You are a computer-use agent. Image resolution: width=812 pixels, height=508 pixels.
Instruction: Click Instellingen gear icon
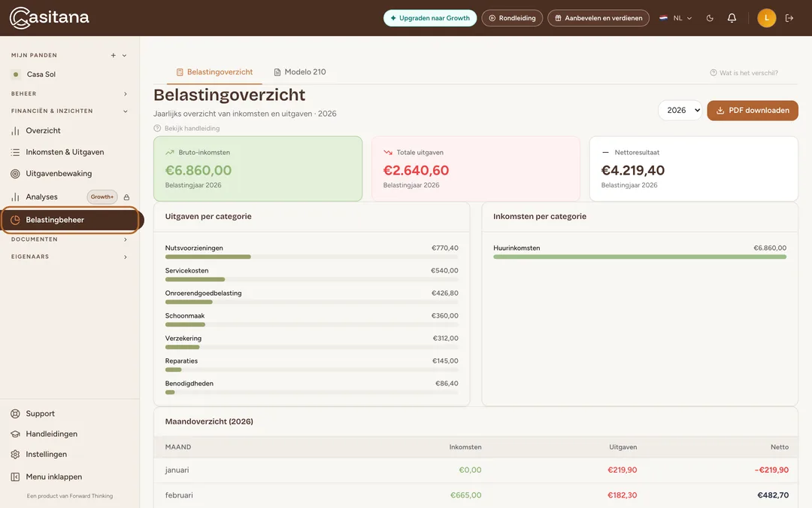coord(16,454)
